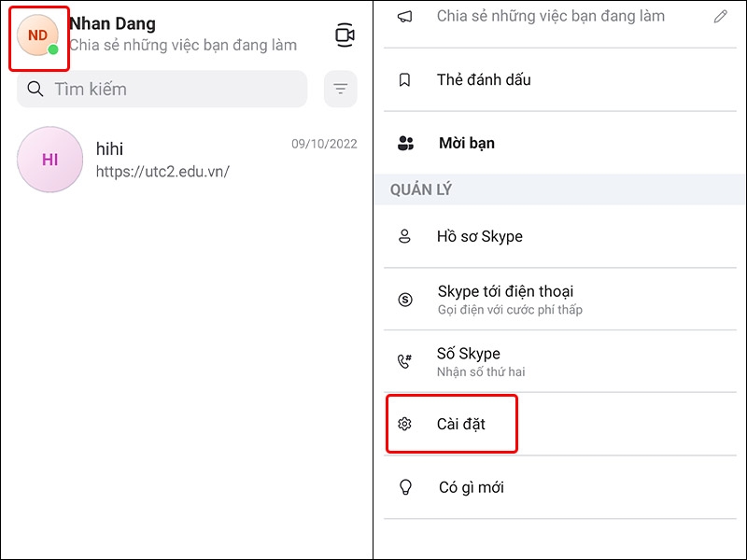747x560 pixels.
Task: Tap the people icon next to Mời bạn
Action: click(x=404, y=143)
